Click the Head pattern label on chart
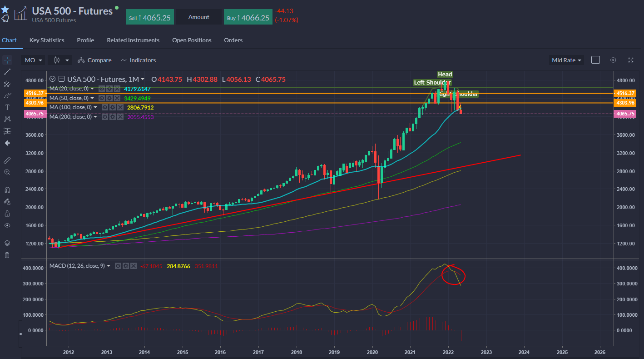The width and height of the screenshot is (644, 359). pyautogui.click(x=445, y=75)
